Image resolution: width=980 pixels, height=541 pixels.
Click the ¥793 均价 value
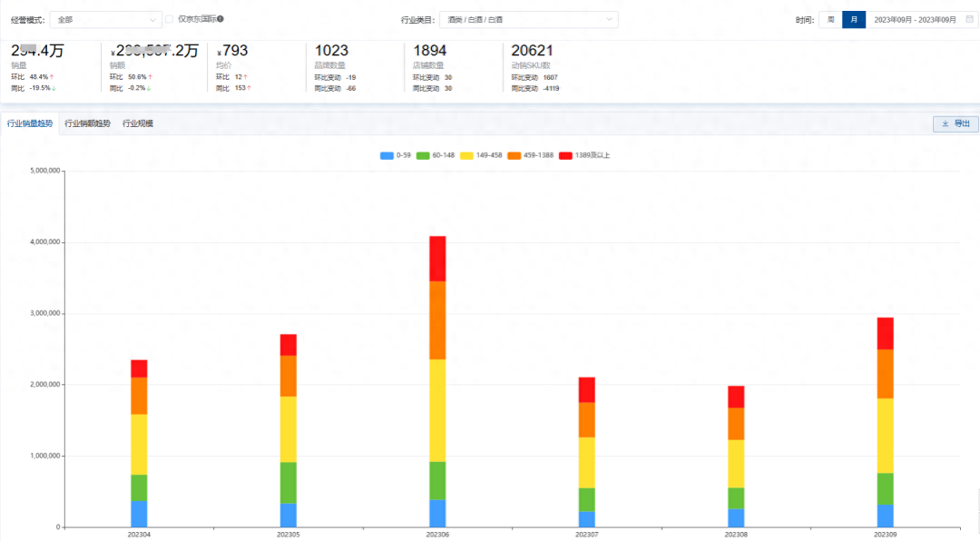pyautogui.click(x=232, y=51)
